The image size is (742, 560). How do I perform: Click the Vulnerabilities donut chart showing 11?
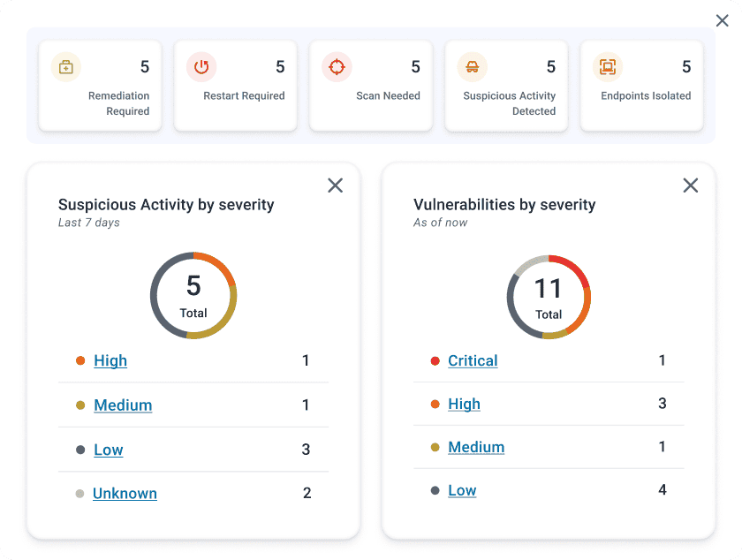point(549,297)
